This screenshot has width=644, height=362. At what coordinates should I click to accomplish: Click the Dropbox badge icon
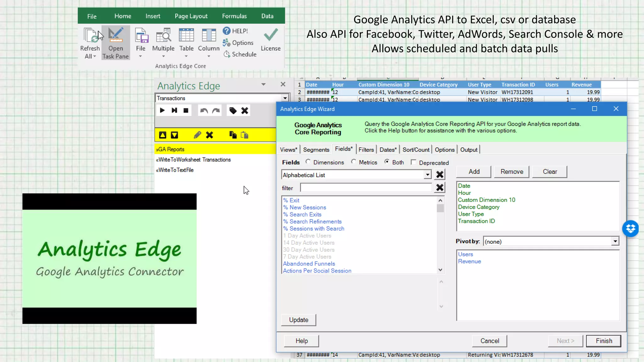coord(630,228)
